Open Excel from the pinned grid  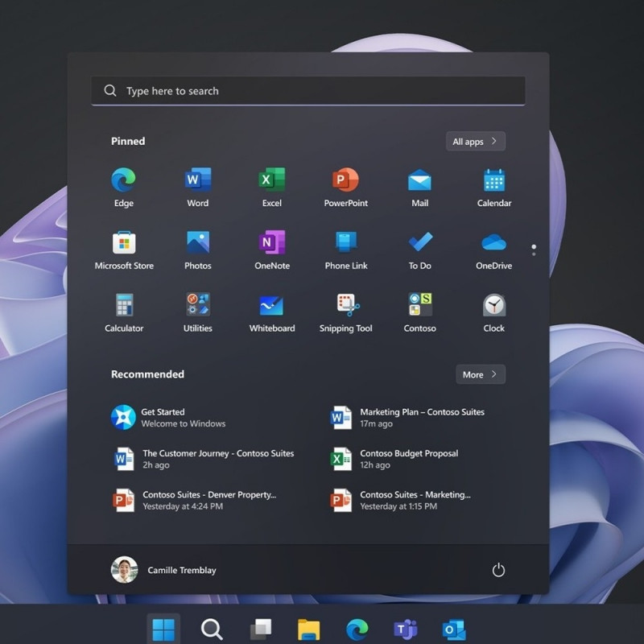pos(272,187)
